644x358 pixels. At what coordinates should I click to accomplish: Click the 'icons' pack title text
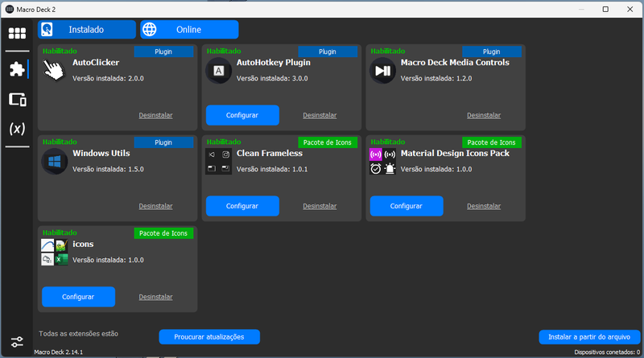(x=83, y=244)
